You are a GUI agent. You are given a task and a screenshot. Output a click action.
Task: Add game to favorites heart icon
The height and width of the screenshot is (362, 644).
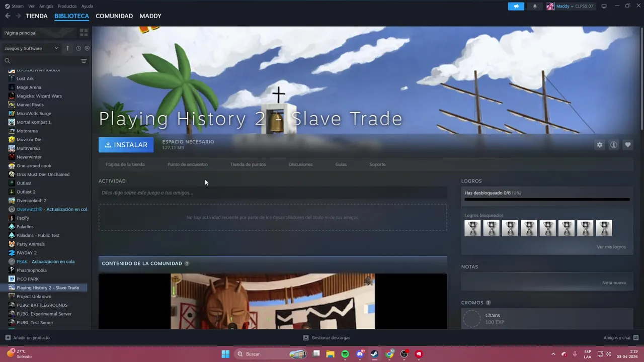coord(627,145)
